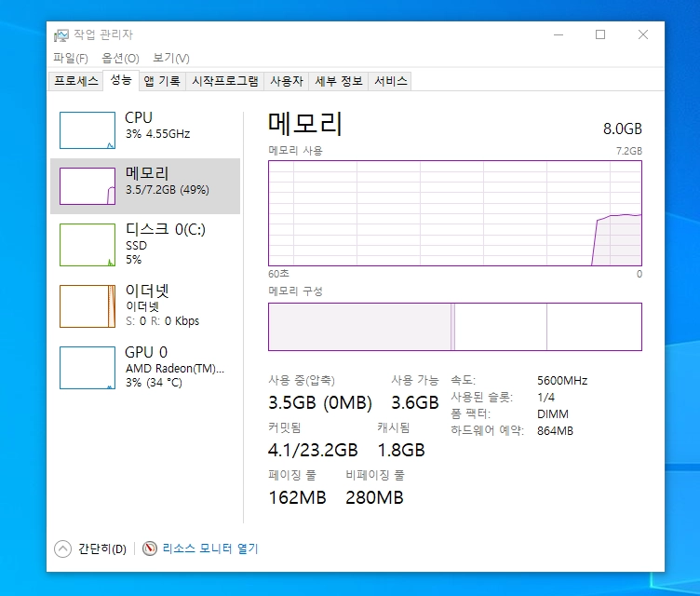Select the 디스크 0(C:) mini graph
This screenshot has width=700, height=596.
[87, 245]
